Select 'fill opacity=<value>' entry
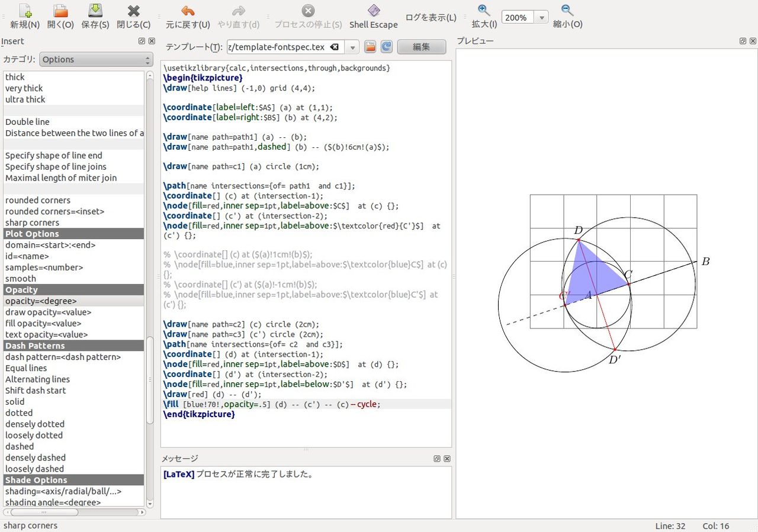The height and width of the screenshot is (532, 758). click(x=73, y=324)
